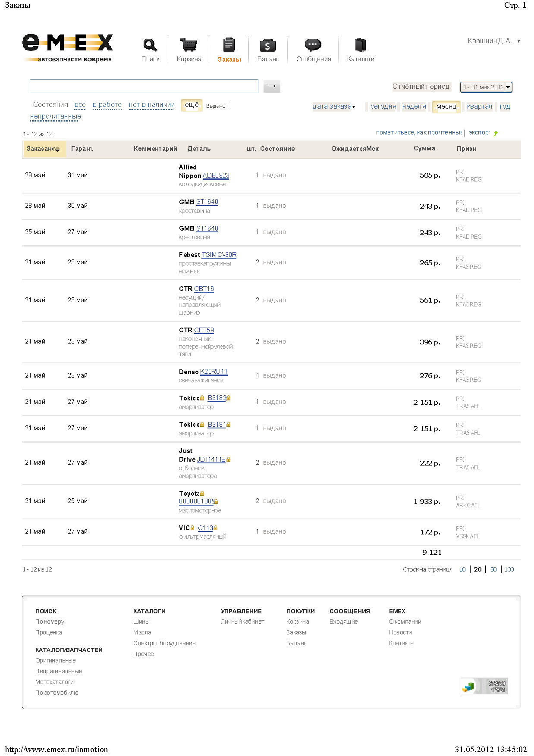Open part link ADE0923

pyautogui.click(x=216, y=175)
